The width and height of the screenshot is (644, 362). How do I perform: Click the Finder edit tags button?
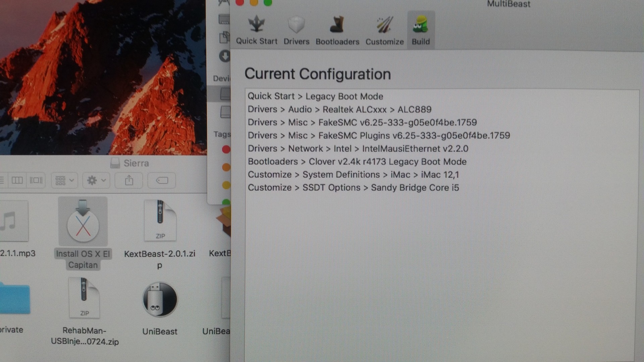162,181
